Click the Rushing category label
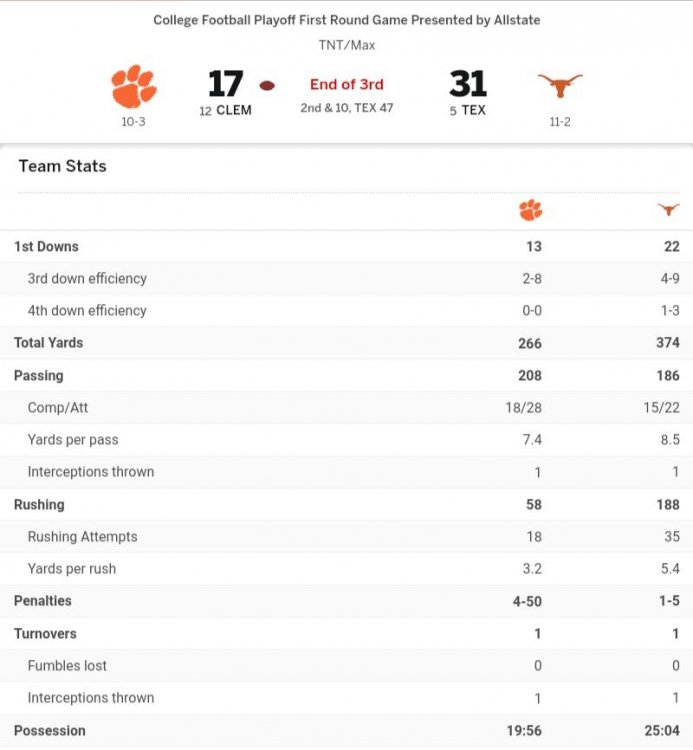 [39, 504]
